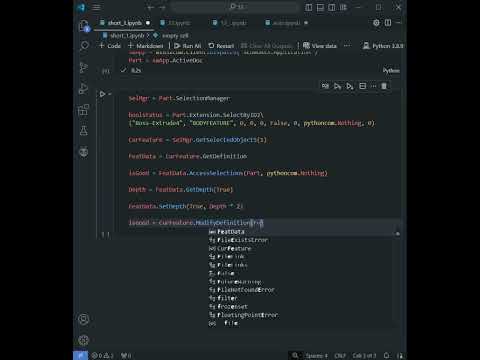Run the current cell with play button
The height and width of the screenshot is (360, 480).
tap(103, 94)
